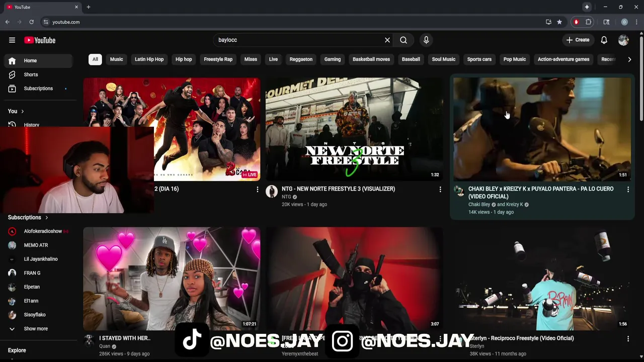644x362 pixels.
Task: Open options menu for NTG New Norte video
Action: [440, 190]
